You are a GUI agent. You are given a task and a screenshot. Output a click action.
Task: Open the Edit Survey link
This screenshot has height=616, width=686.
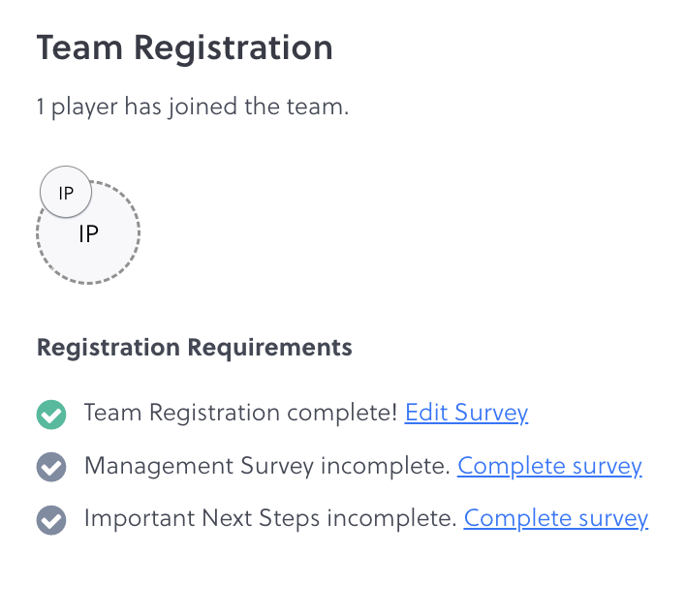click(x=466, y=413)
